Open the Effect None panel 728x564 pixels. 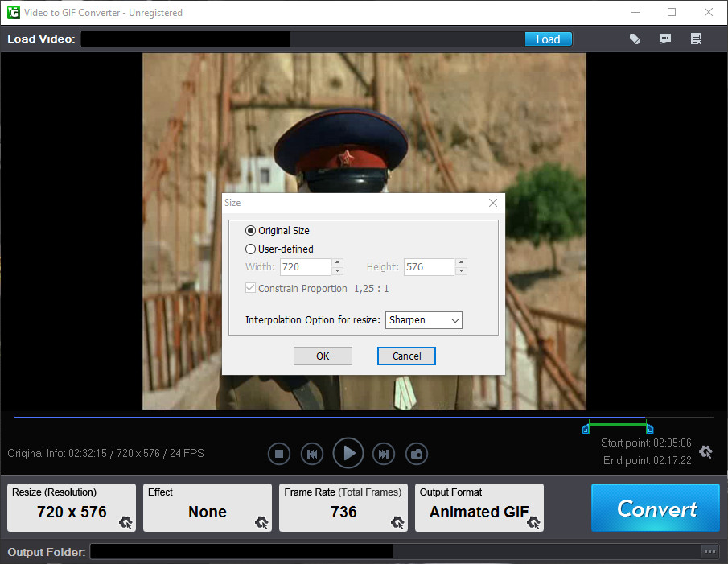tap(207, 508)
